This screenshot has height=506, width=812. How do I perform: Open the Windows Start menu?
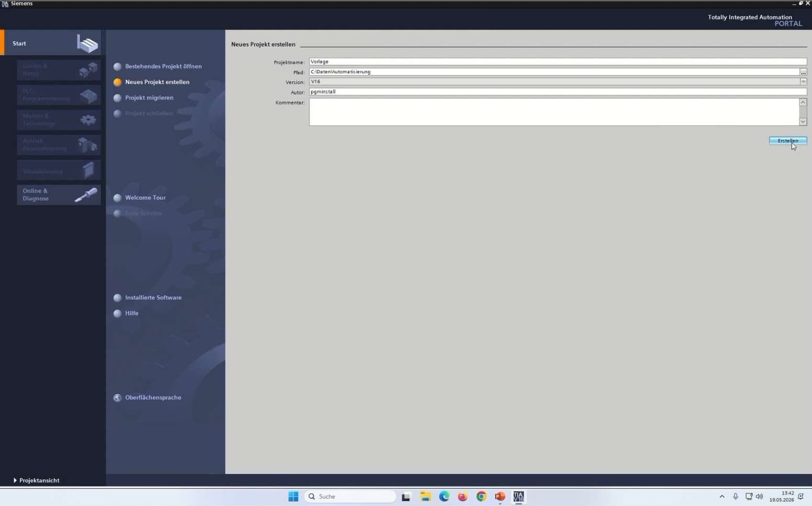[x=293, y=497]
